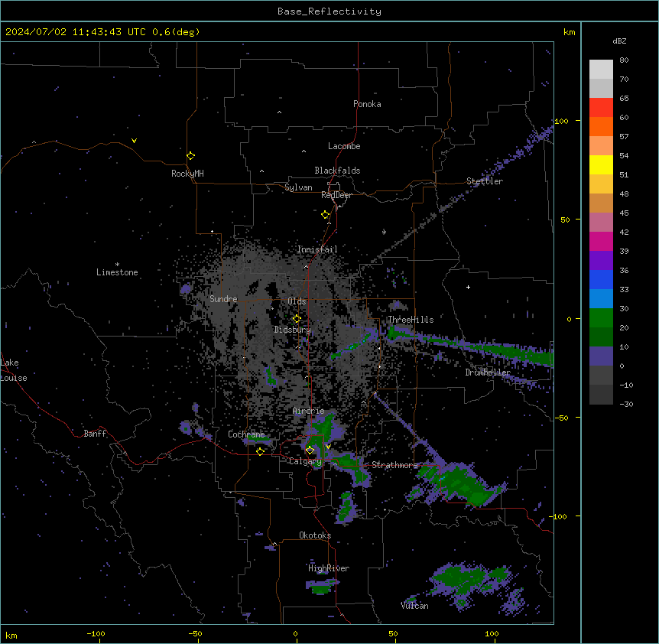Click the km unit label at bottom left
The image size is (659, 644).
point(11,635)
